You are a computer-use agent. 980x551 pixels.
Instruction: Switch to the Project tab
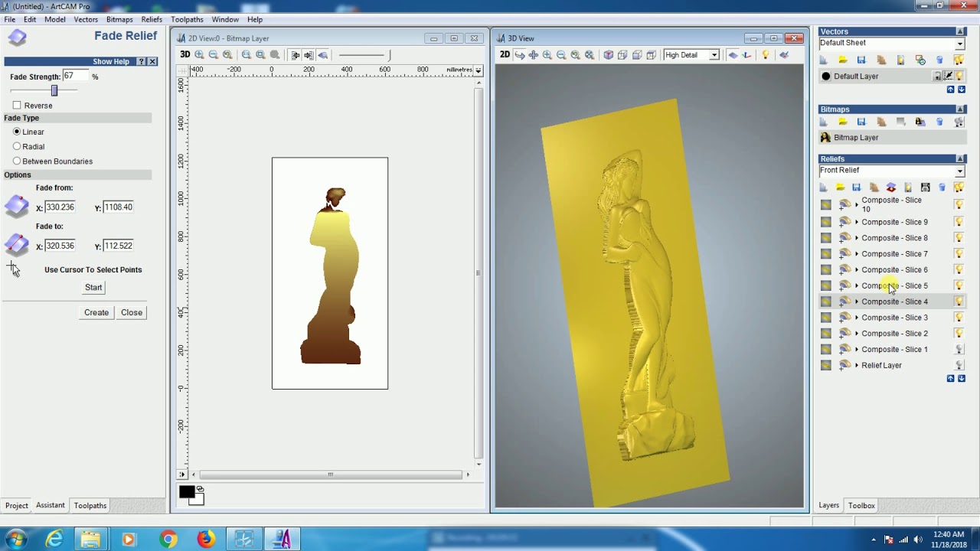17,505
